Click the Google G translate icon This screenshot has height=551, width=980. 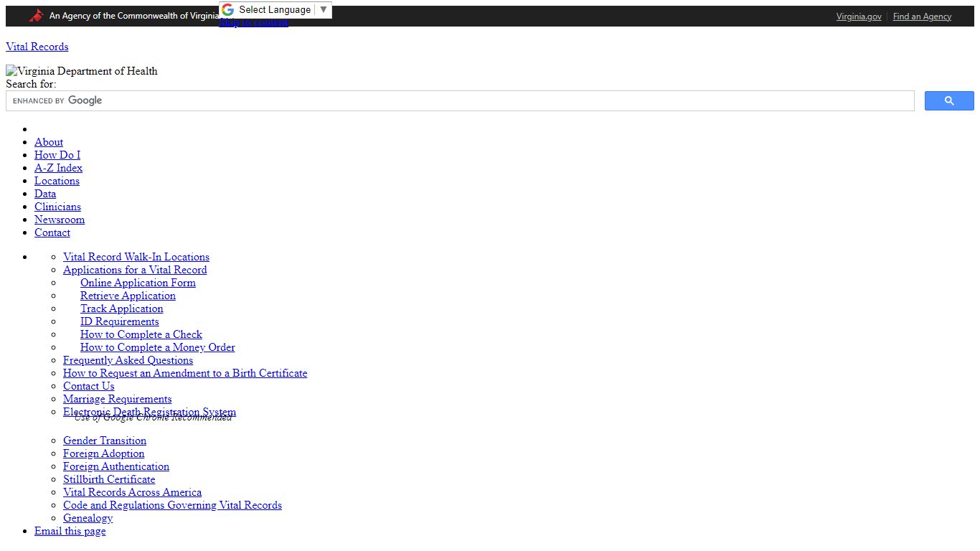pos(228,9)
